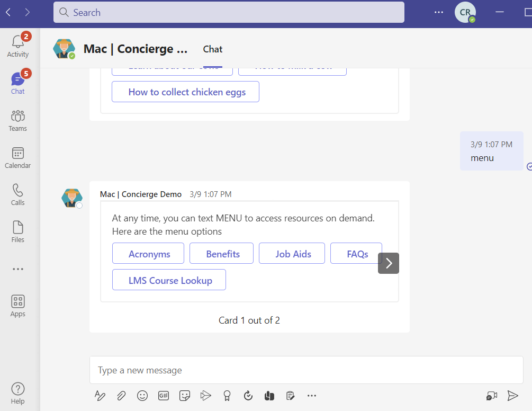
Task: Show the next card with the arrow
Action: click(x=389, y=263)
